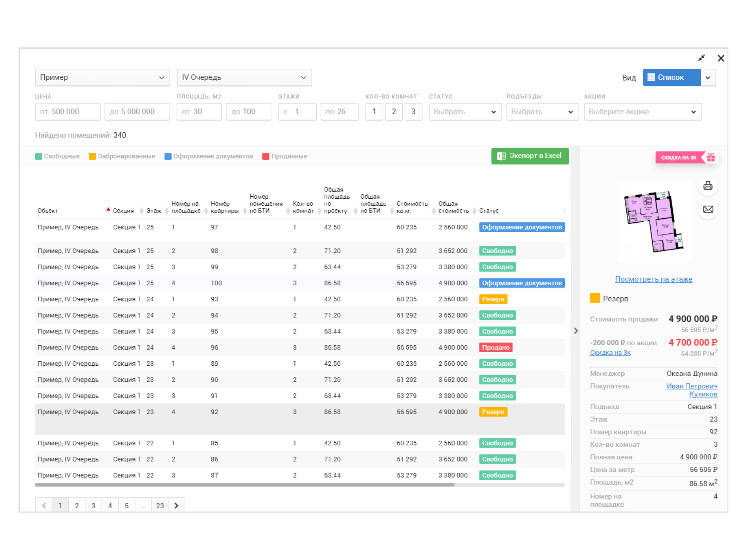The width and height of the screenshot is (747, 560).
Task: Click area от 30 field
Action: [x=199, y=112]
